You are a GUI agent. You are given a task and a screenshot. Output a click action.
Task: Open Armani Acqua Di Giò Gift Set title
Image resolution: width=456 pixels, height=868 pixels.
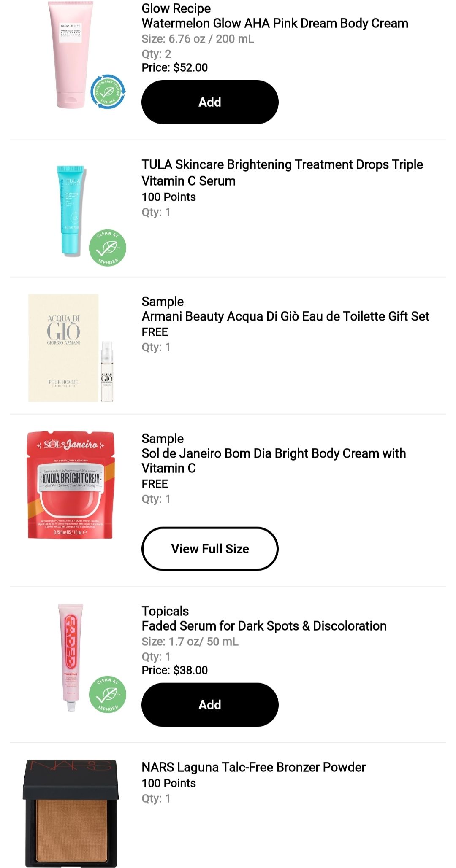(285, 316)
